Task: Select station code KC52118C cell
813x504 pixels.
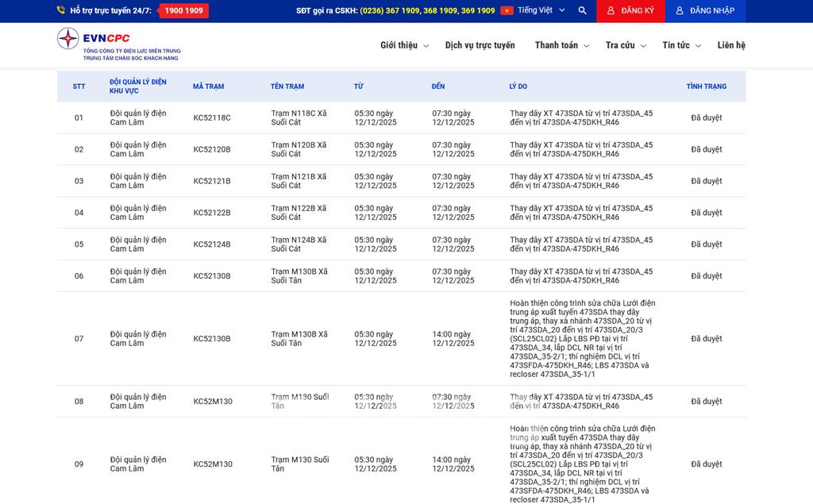Action: (212, 118)
